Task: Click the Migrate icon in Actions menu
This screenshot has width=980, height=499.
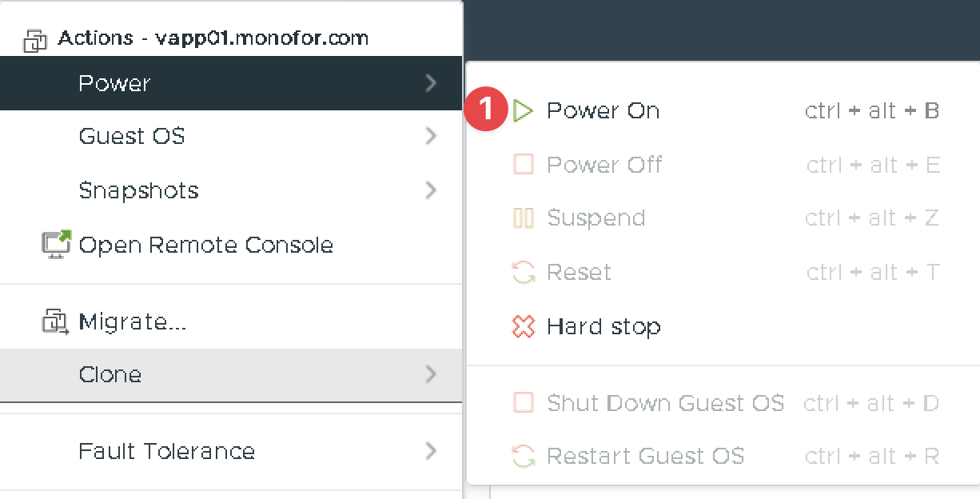Action: [55, 321]
